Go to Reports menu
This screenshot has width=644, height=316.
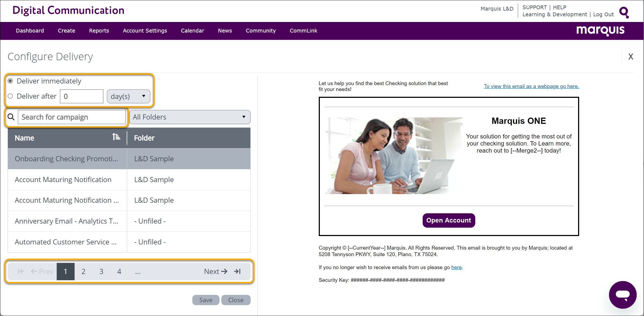point(99,31)
